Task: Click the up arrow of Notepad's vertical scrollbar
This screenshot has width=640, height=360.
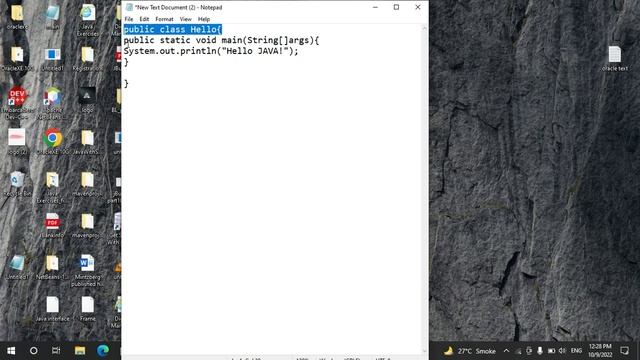Action: pyautogui.click(x=424, y=29)
